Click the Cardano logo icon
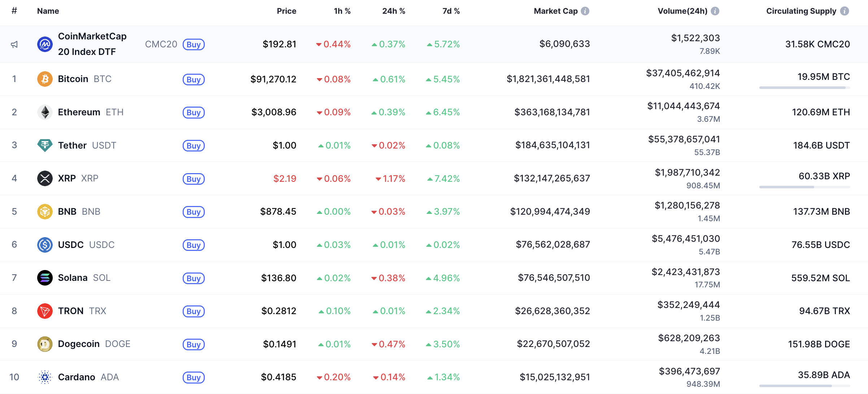Image resolution: width=868 pixels, height=394 pixels. pyautogui.click(x=45, y=377)
